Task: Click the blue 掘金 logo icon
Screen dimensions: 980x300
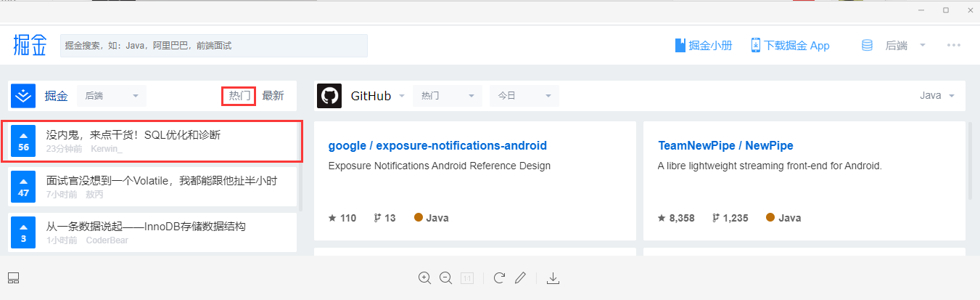Action: point(23,96)
